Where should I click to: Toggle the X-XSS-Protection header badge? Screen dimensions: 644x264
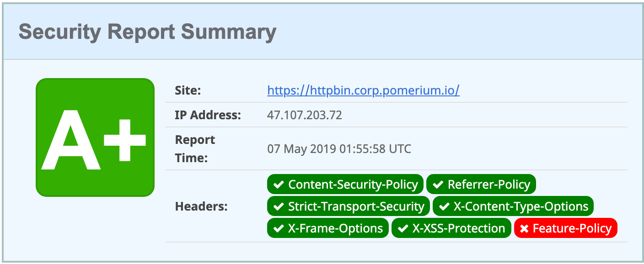[451, 228]
